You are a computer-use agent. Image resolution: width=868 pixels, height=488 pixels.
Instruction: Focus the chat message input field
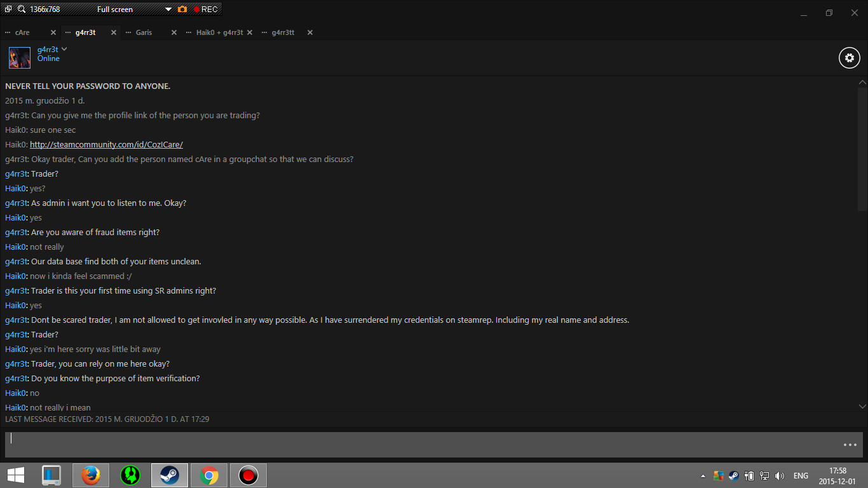coord(423,445)
